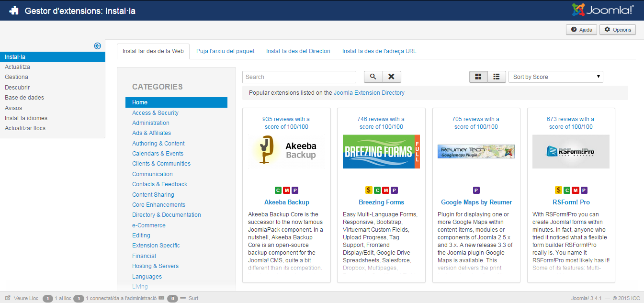The height and width of the screenshot is (303, 644).
Task: Switch to list view layout
Action: (x=497, y=77)
